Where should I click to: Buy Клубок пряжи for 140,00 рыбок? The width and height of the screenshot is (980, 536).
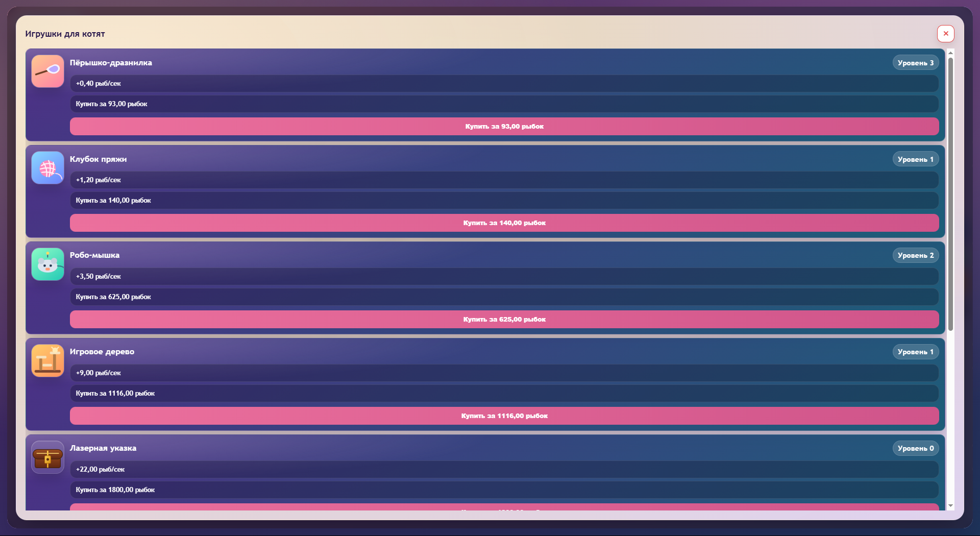click(504, 223)
